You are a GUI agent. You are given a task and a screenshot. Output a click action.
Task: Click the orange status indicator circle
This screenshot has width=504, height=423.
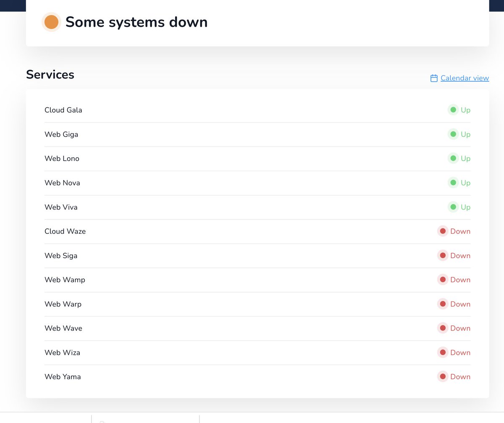51,22
